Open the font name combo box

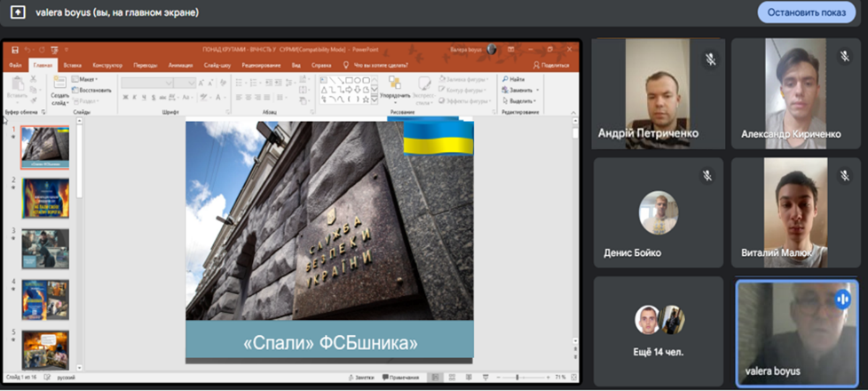[147, 83]
